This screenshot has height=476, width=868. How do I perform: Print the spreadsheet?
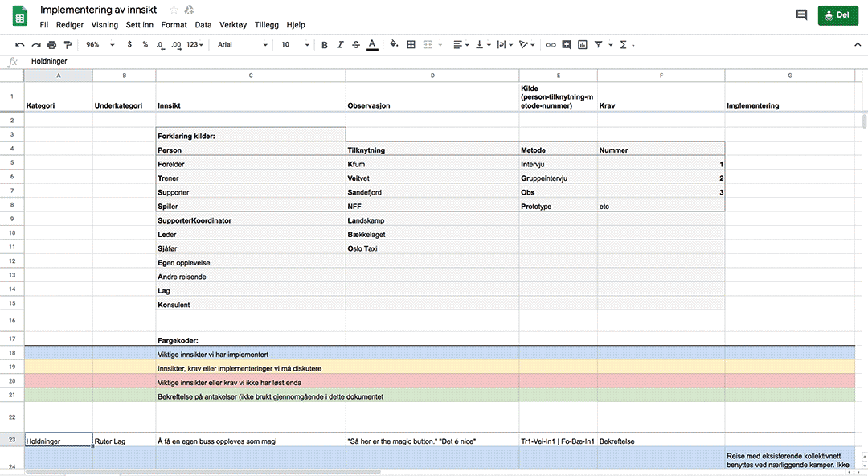[x=52, y=45]
